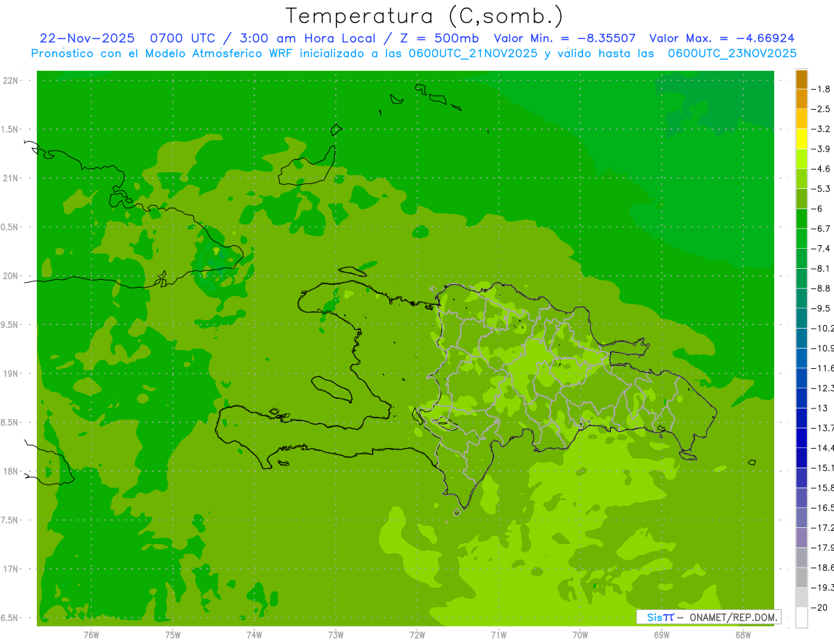This screenshot has height=644, width=834.
Task: Click the '70W' longitude label
Action: [x=580, y=635]
